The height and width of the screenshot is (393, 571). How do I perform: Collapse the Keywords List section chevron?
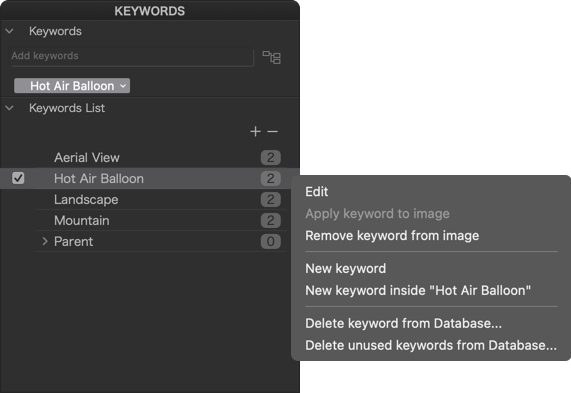pos(9,108)
